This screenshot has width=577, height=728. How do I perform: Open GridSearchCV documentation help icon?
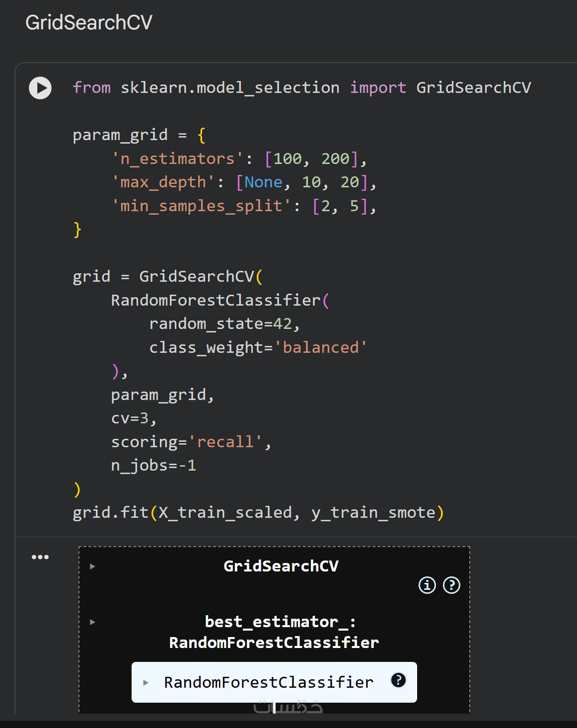(x=451, y=585)
